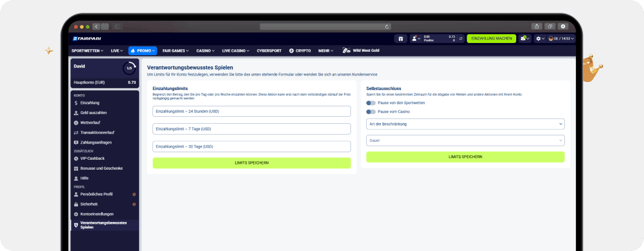
Task: Click the browser share icon
Action: coord(536,26)
